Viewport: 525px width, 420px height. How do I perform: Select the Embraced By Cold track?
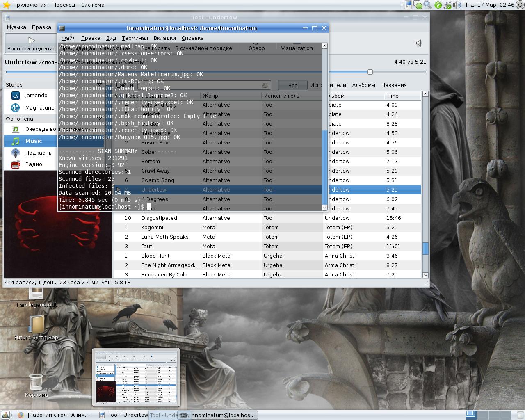[x=267, y=275]
